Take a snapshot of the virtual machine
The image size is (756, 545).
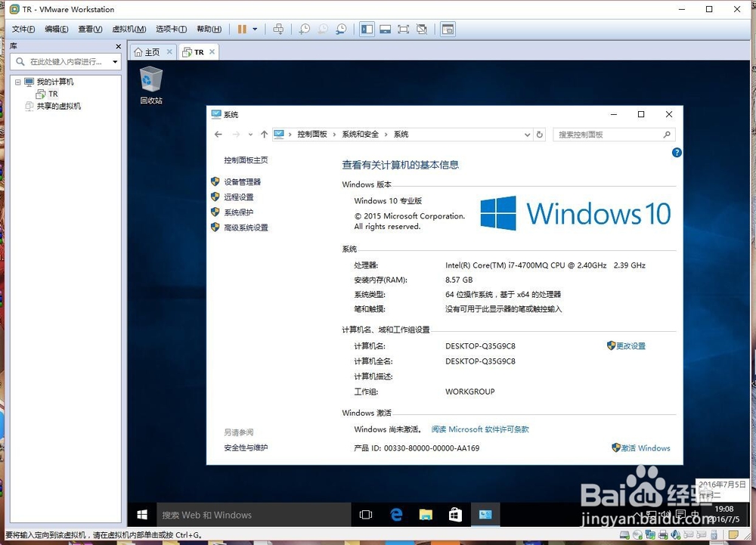(x=304, y=29)
